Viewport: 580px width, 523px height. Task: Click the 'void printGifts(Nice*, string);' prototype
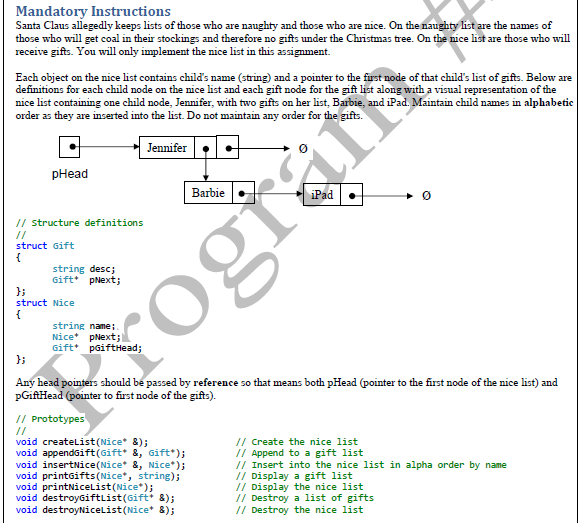pyautogui.click(x=98, y=476)
